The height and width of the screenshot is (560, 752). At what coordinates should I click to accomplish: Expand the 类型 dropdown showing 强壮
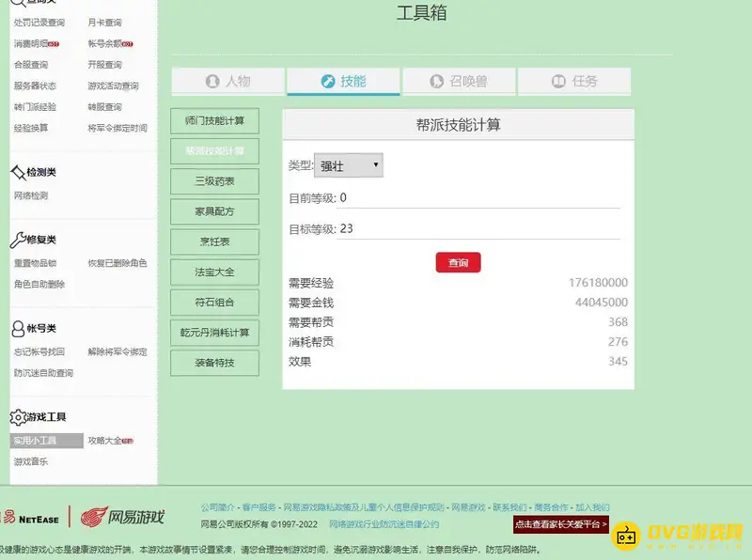tap(348, 165)
